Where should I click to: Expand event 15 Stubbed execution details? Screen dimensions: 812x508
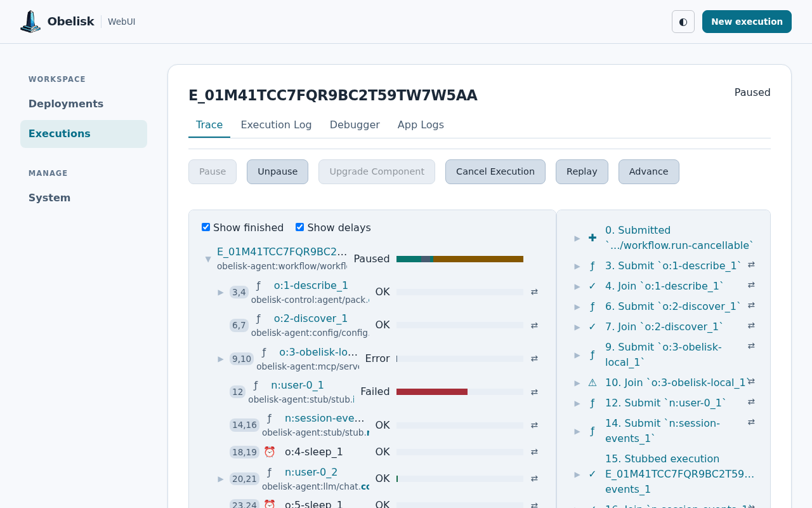577,474
